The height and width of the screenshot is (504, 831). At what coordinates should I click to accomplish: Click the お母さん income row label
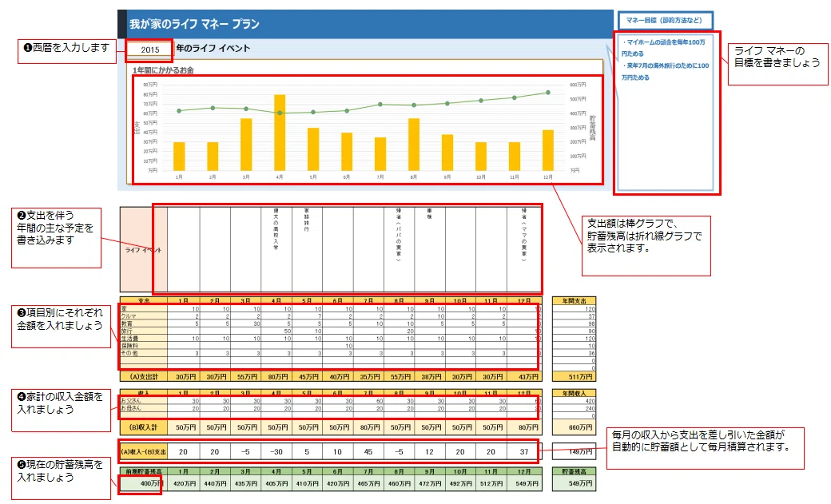tap(144, 409)
